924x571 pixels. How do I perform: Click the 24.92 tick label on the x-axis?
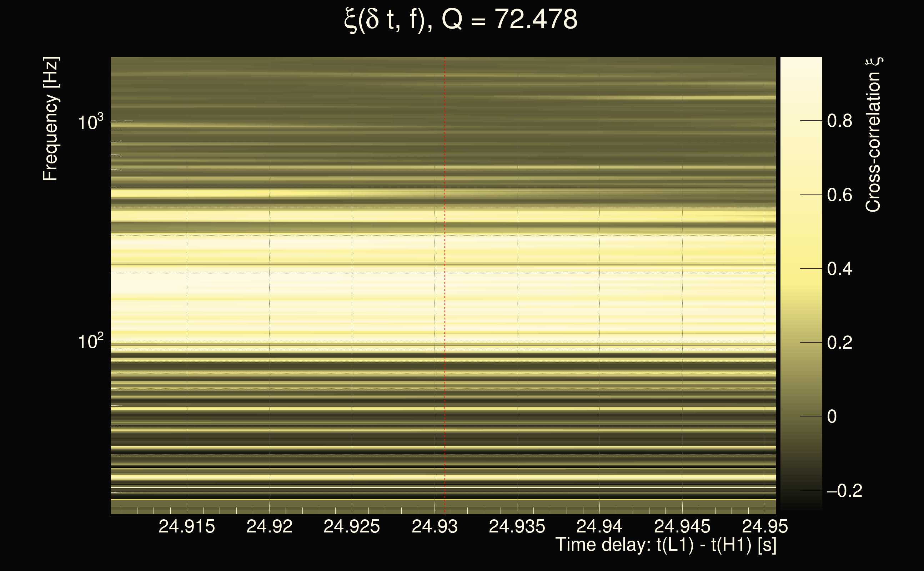pos(269,526)
